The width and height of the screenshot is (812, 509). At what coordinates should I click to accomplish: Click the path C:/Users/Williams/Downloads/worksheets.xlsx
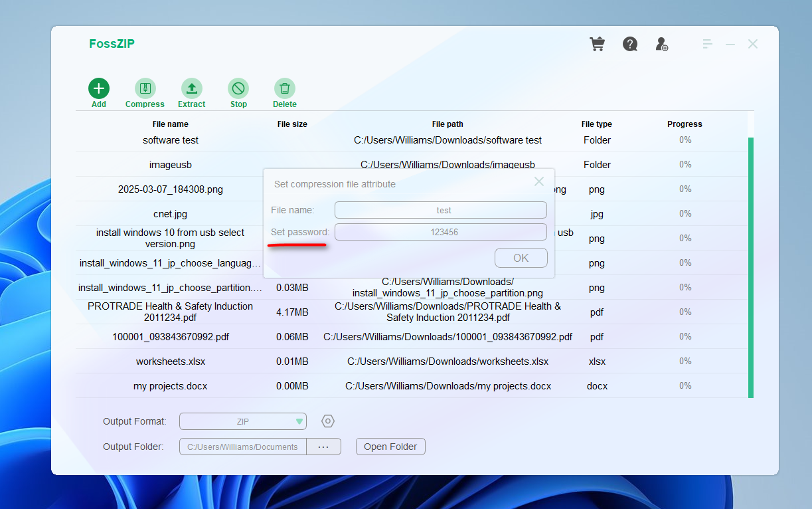point(448,361)
